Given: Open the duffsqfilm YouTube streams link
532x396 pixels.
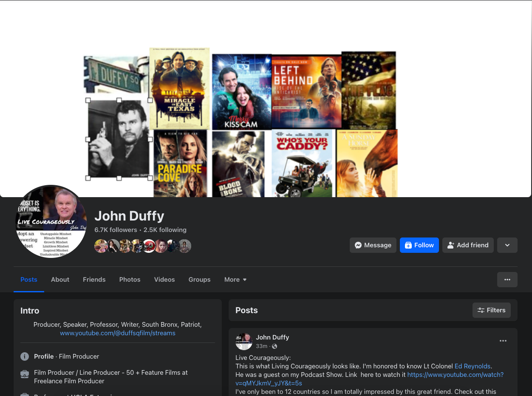Looking at the screenshot, I should click(118, 333).
